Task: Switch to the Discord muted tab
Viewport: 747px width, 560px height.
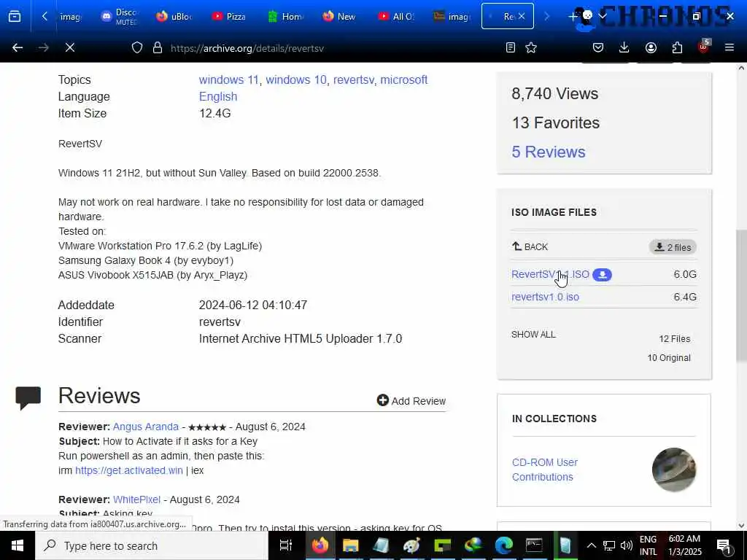Action: [x=119, y=17]
